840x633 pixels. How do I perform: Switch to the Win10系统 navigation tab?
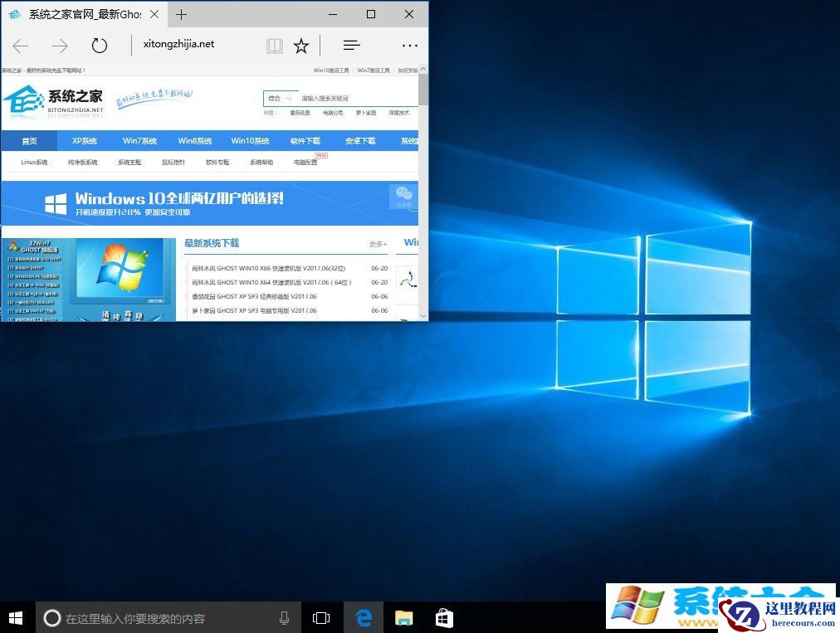[x=250, y=140]
